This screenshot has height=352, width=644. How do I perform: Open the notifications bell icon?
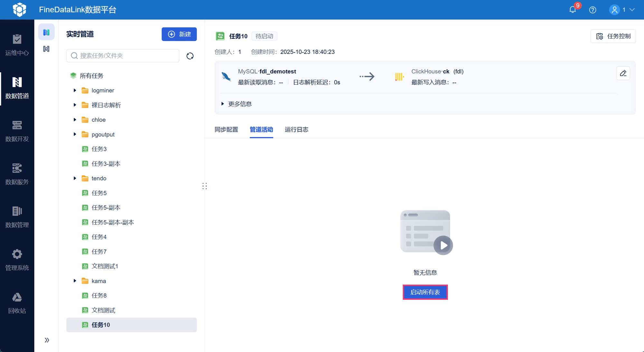(573, 10)
